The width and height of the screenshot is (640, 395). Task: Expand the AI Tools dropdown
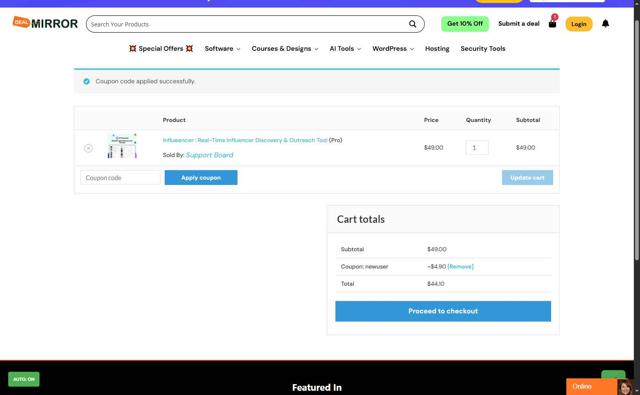click(345, 49)
